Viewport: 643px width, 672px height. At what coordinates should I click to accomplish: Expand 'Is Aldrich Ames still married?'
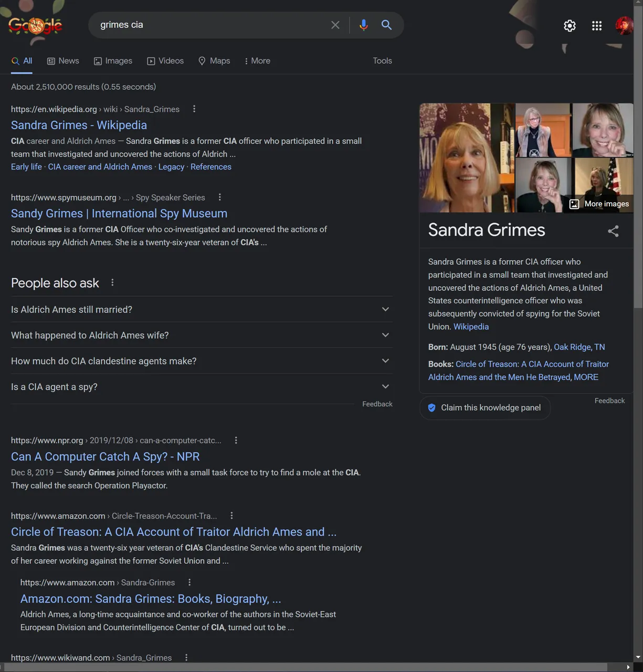pos(202,309)
